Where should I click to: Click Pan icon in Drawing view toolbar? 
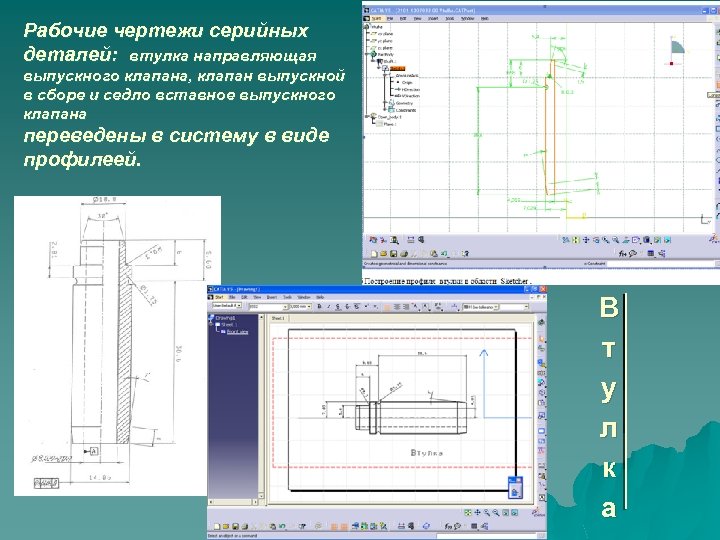tap(477, 513)
